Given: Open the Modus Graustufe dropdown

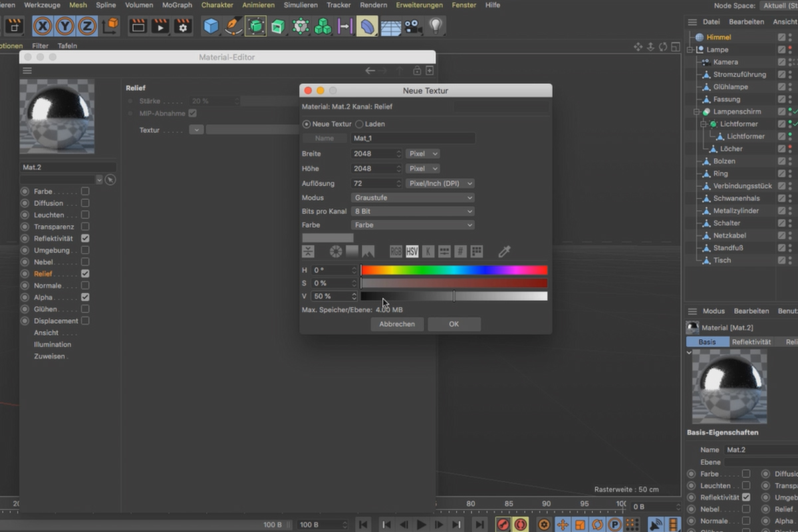Looking at the screenshot, I should (413, 198).
